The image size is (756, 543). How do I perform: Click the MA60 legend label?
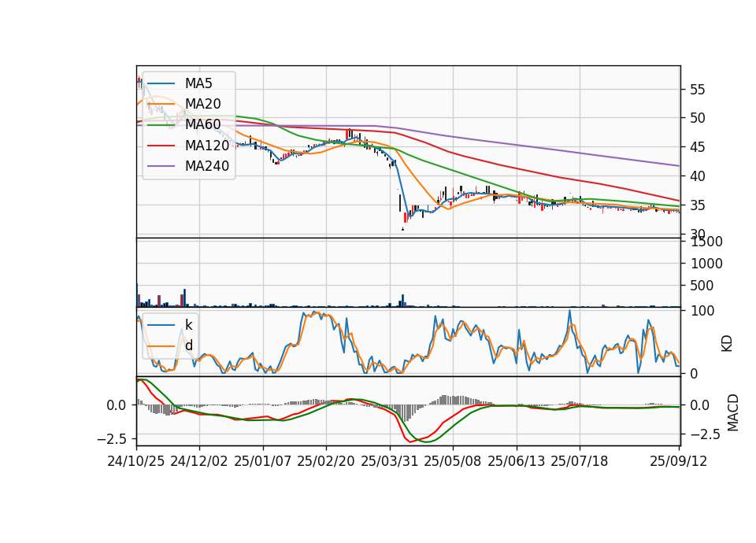[x=203, y=125]
